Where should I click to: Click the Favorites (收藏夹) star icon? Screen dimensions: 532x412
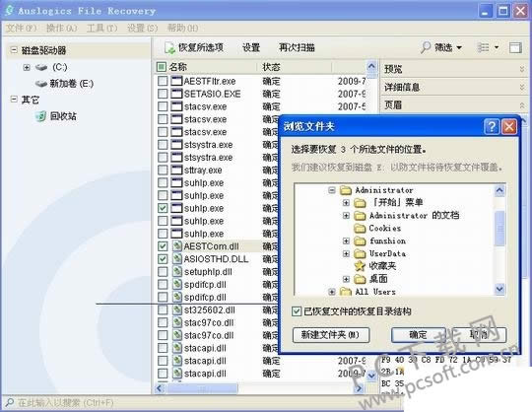[360, 266]
